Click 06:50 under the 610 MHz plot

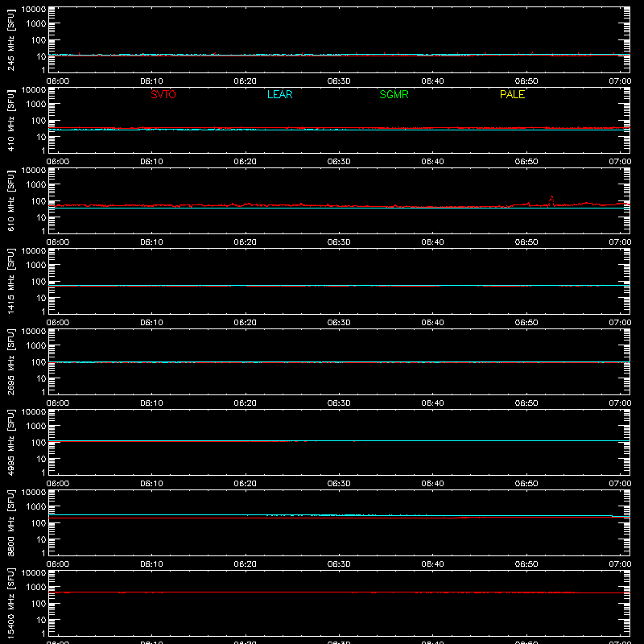(526, 242)
